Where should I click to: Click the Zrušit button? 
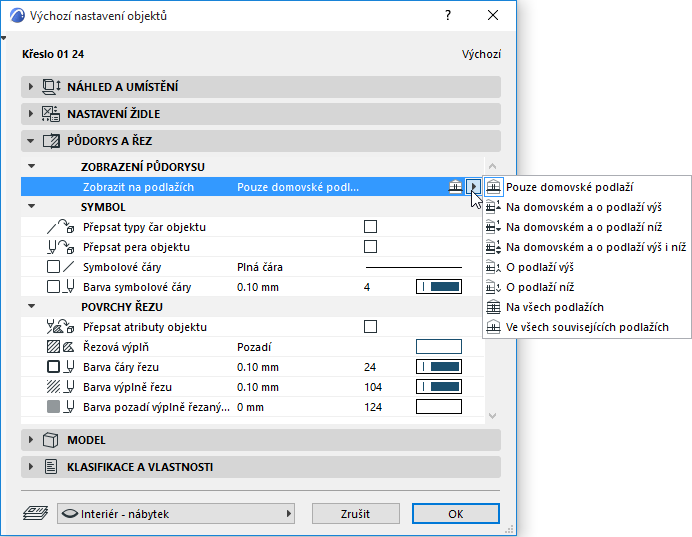pyautogui.click(x=356, y=514)
